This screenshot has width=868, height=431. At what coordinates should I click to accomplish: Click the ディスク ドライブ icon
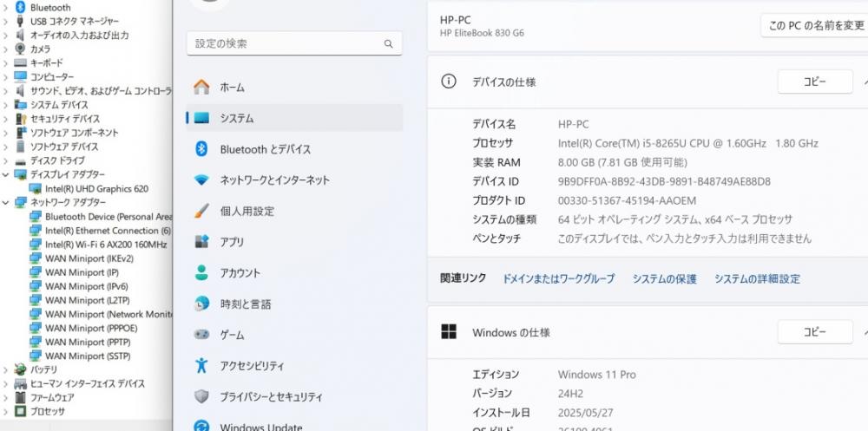coord(21,161)
